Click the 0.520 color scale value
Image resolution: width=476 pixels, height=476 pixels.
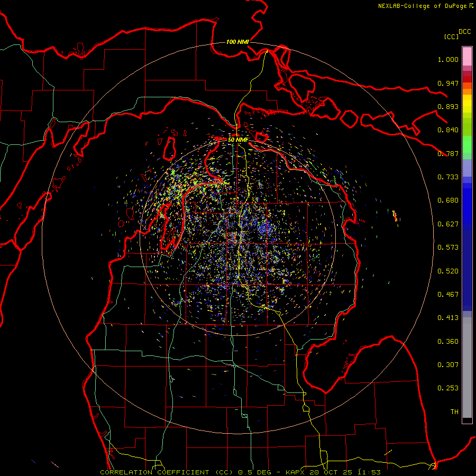click(448, 271)
